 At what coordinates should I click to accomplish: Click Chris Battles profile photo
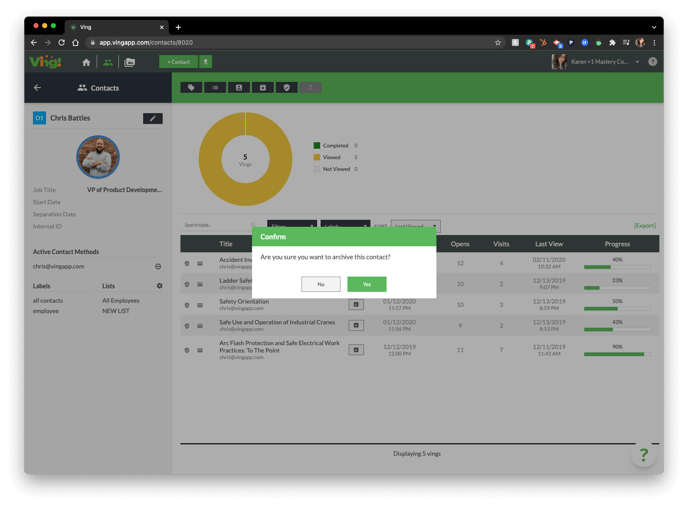coord(98,157)
